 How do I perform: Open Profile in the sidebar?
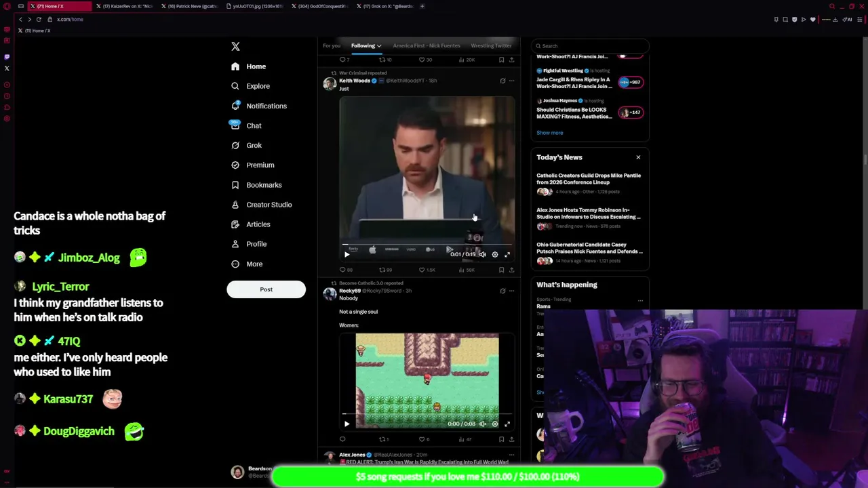(248, 243)
